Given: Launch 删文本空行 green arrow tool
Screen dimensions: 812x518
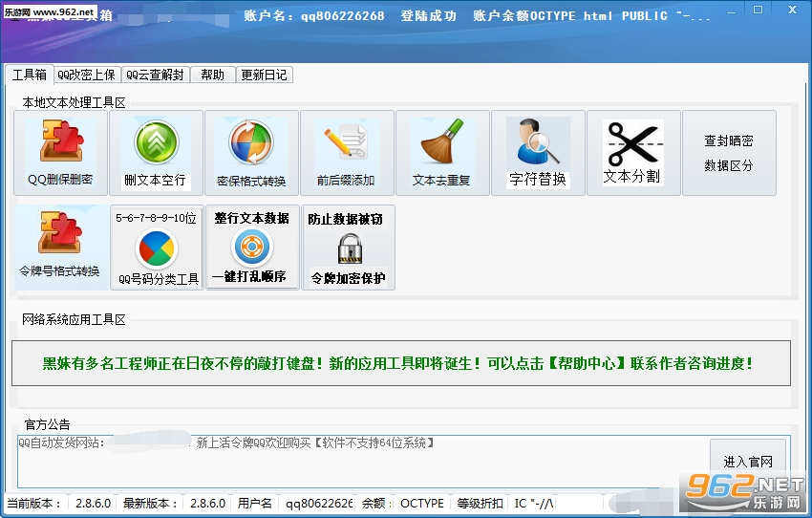Looking at the screenshot, I should (x=156, y=153).
